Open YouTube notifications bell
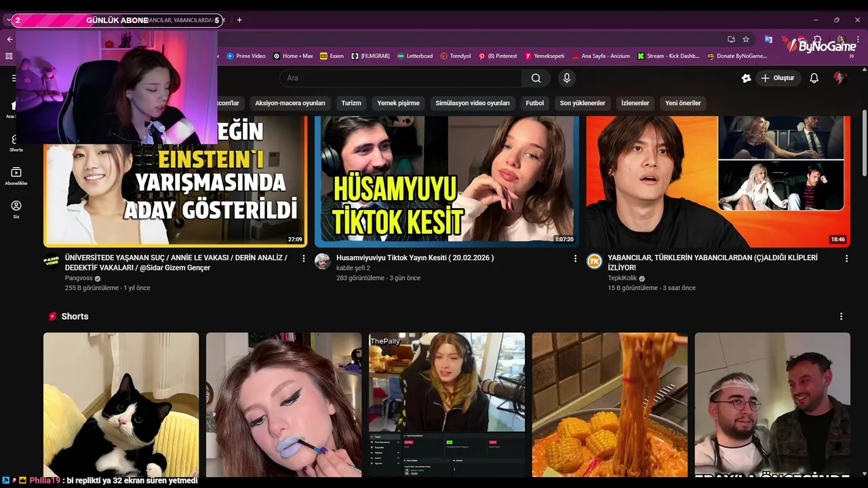The image size is (868, 488). tap(814, 78)
